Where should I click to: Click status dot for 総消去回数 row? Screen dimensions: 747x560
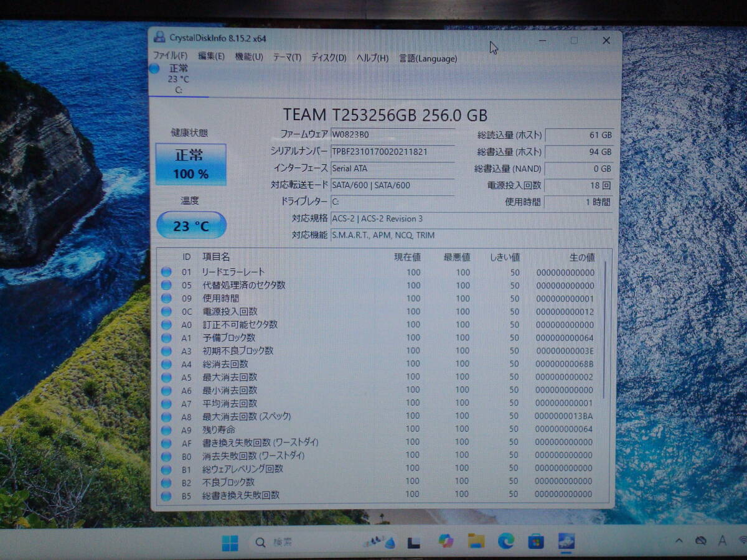pyautogui.click(x=166, y=364)
